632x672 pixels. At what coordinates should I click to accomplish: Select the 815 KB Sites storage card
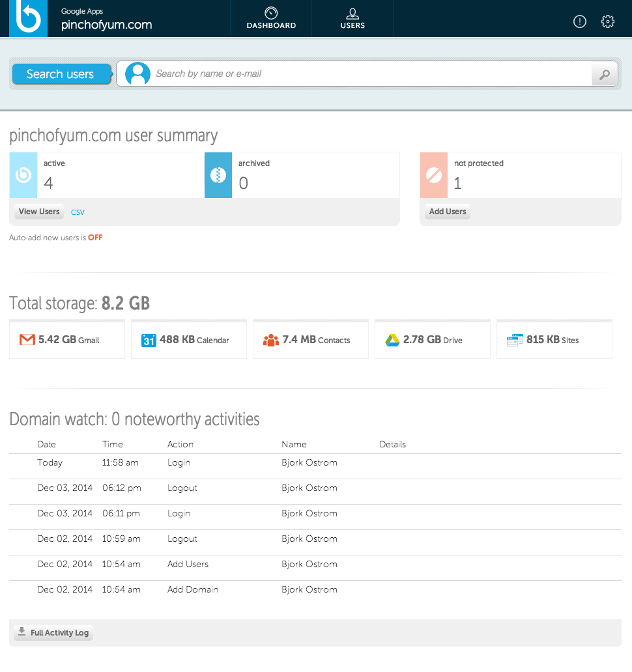click(554, 339)
